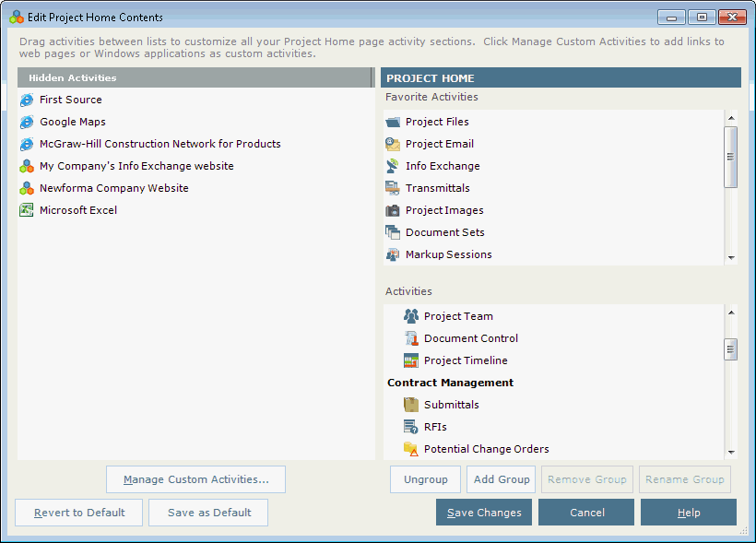Click the Project Files folder icon

(393, 122)
